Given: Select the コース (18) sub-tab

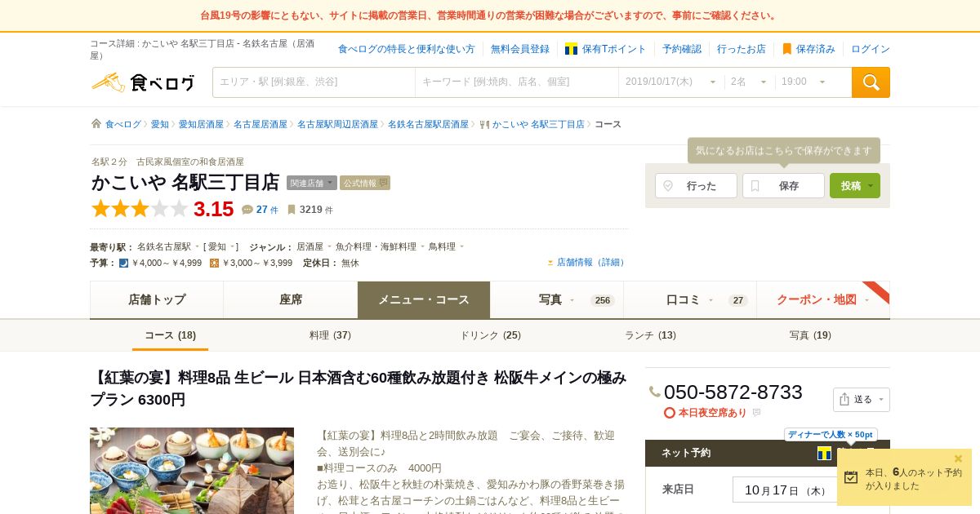Looking at the screenshot, I should pyautogui.click(x=170, y=335).
